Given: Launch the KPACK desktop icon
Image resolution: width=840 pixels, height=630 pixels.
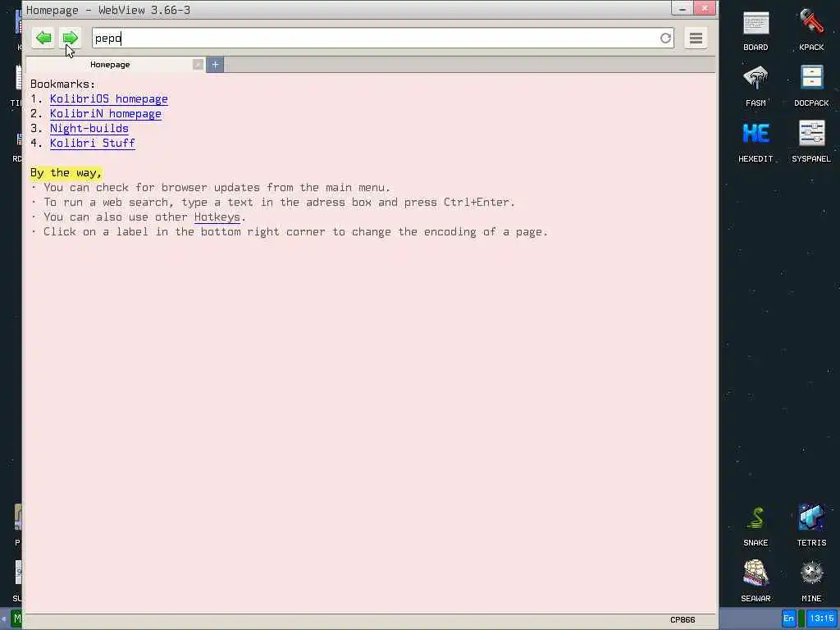Looking at the screenshot, I should pos(811,31).
